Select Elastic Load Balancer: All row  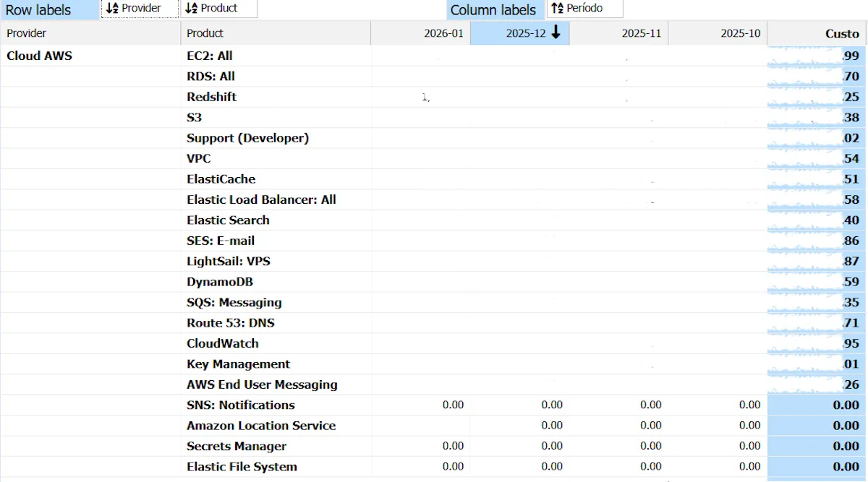[x=261, y=199]
